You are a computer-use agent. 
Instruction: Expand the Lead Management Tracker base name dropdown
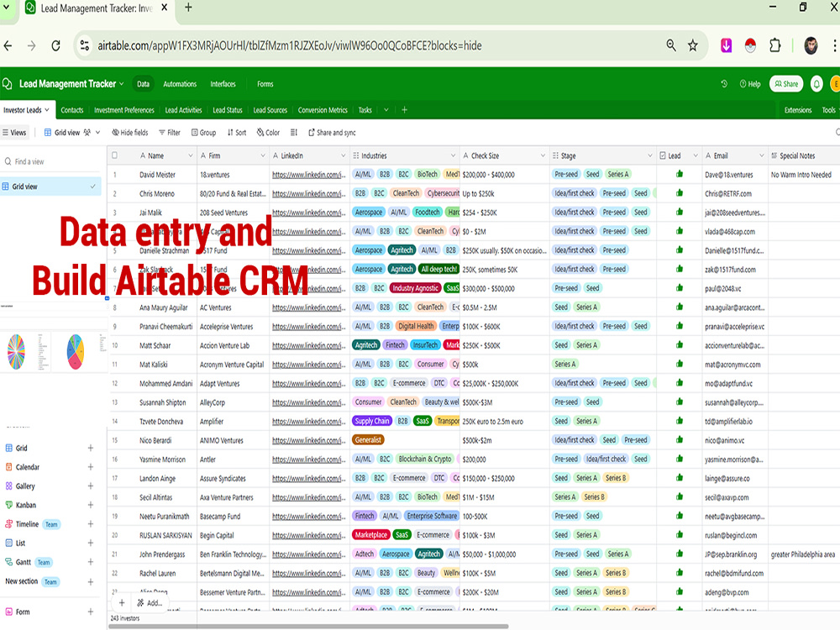[122, 84]
